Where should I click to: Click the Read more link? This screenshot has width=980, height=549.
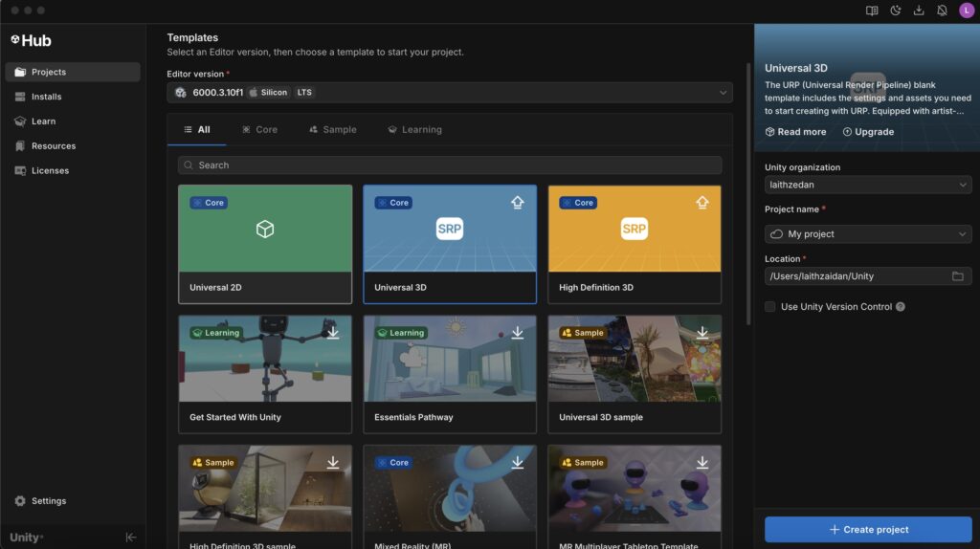[795, 132]
